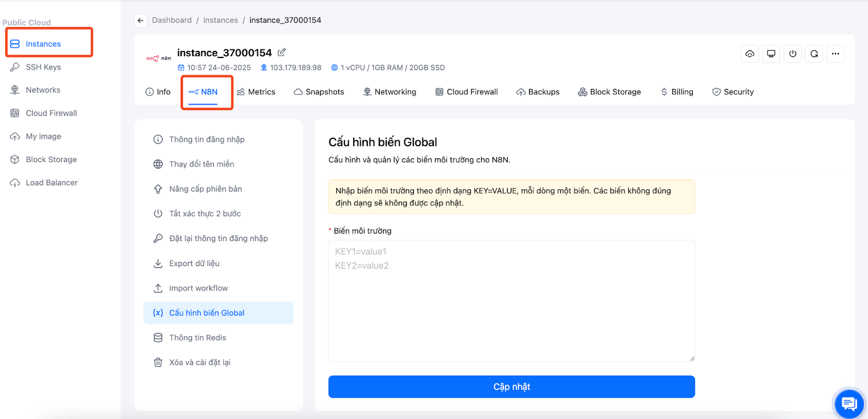Screen dimensions: 868x419
Task: Click the text area resize handle corner
Action: (692, 358)
